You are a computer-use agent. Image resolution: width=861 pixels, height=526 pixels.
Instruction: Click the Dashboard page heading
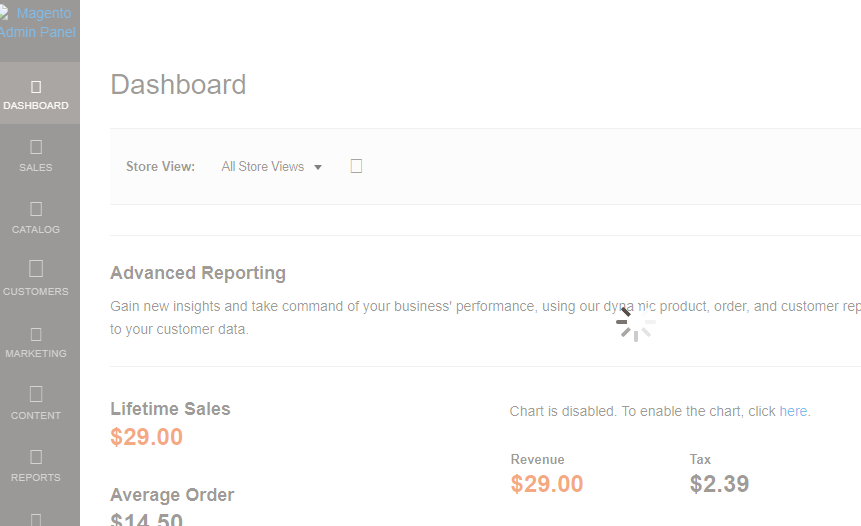coord(178,85)
